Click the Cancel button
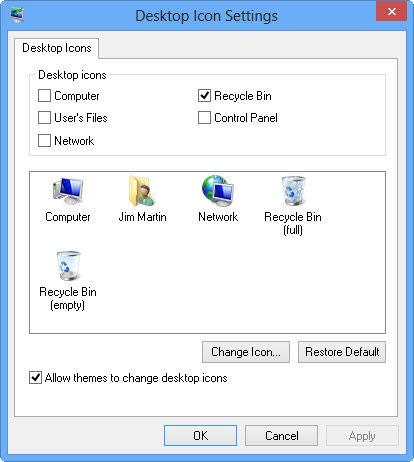 click(x=282, y=436)
